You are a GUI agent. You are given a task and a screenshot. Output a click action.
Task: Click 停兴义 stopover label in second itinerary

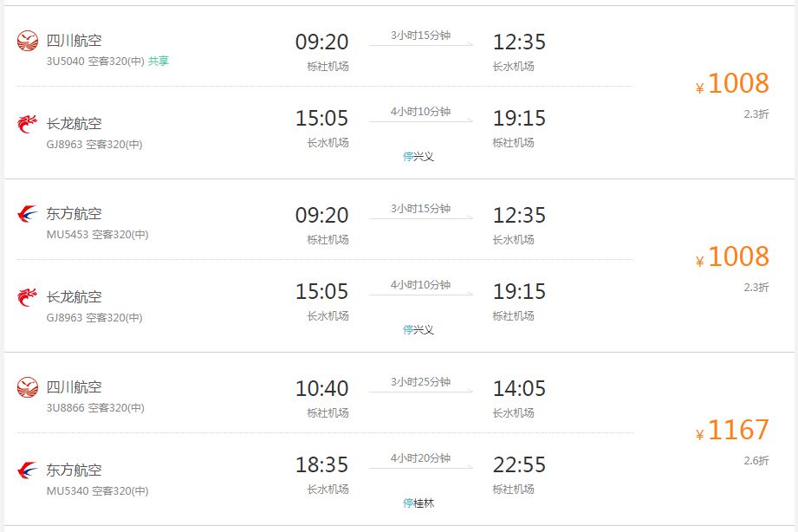coord(418,330)
